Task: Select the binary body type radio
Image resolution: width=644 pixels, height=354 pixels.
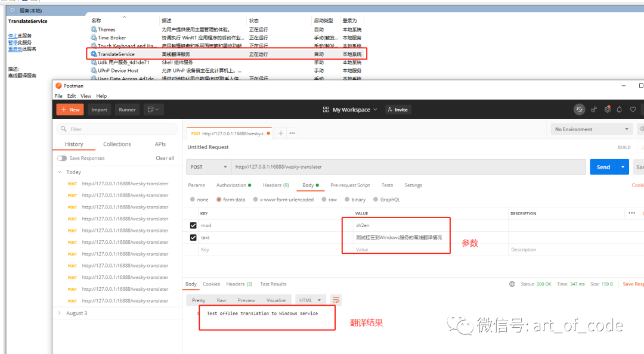Action: 347,200
